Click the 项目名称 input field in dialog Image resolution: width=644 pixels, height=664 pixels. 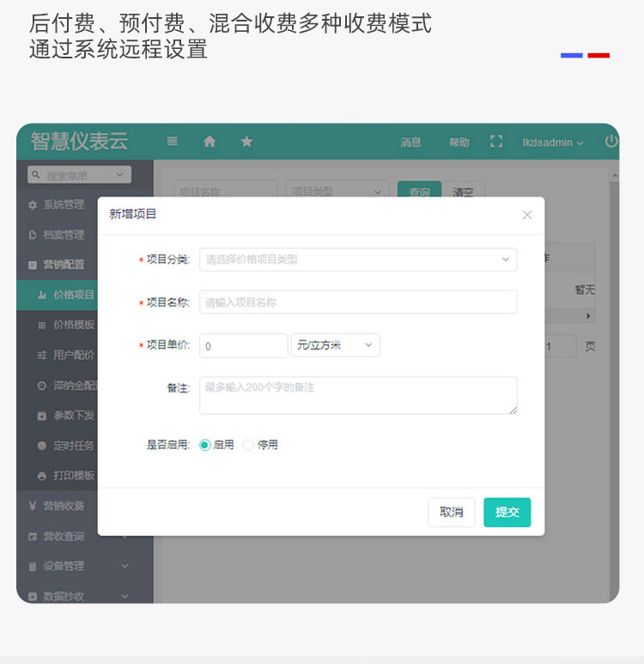(x=358, y=302)
